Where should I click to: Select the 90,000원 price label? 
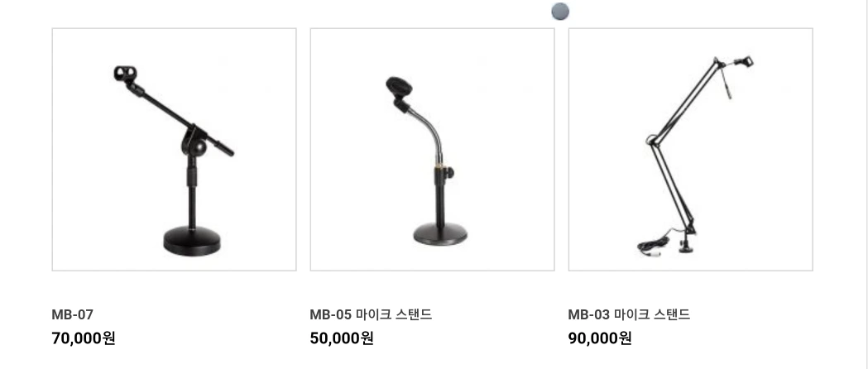click(x=600, y=338)
